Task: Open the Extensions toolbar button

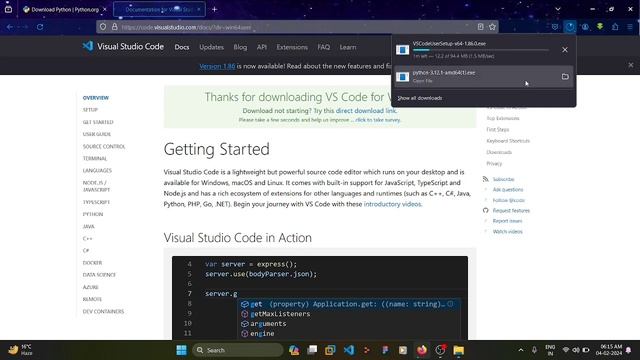Action: click(615, 27)
